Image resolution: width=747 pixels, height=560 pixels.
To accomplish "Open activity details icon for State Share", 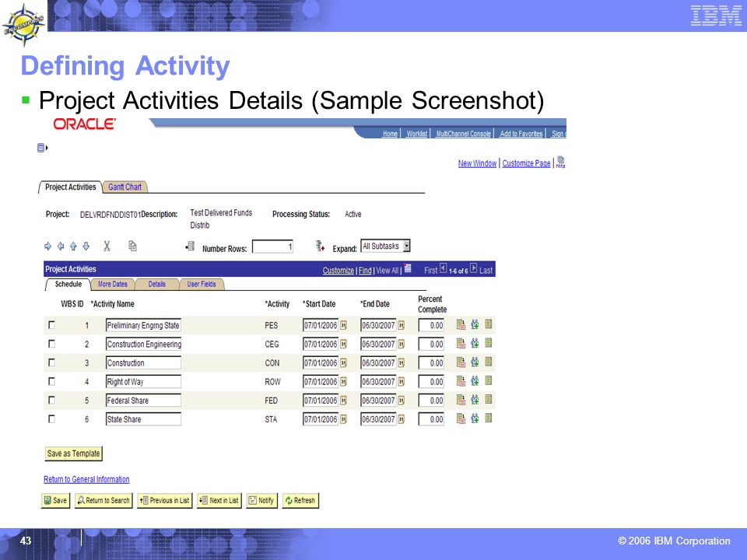I will coord(461,418).
